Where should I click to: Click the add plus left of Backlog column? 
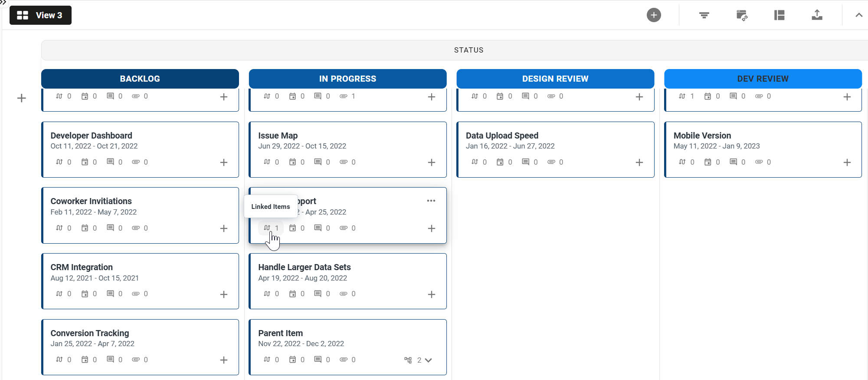click(22, 98)
